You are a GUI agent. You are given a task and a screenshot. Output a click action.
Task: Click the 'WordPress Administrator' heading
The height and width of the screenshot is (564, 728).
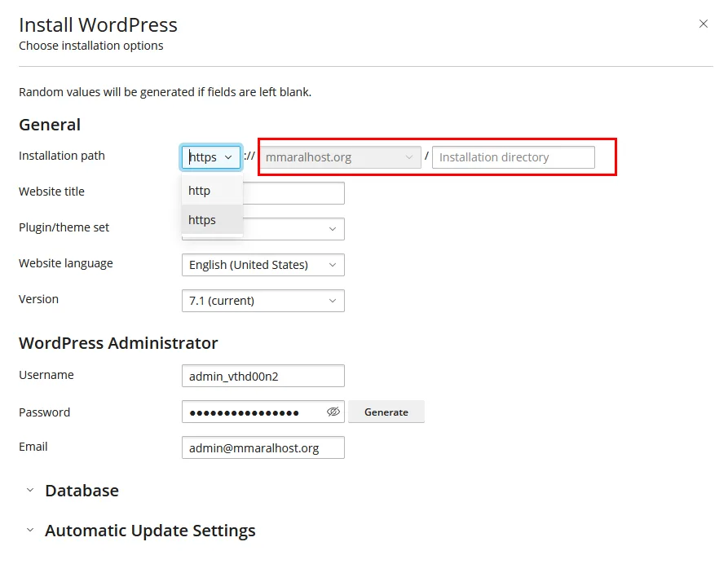coord(118,343)
